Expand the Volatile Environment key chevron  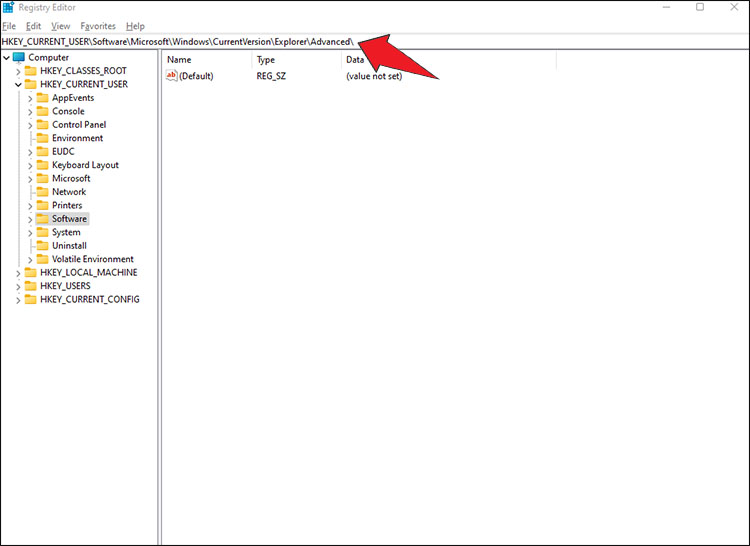point(30,260)
